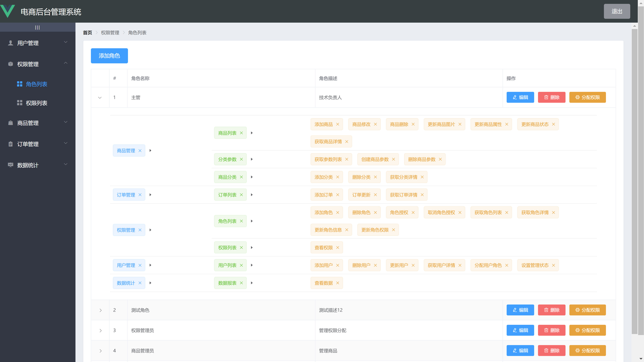The height and width of the screenshot is (362, 644).
Task: Open 首页 from the breadcrumb
Action: click(87, 33)
